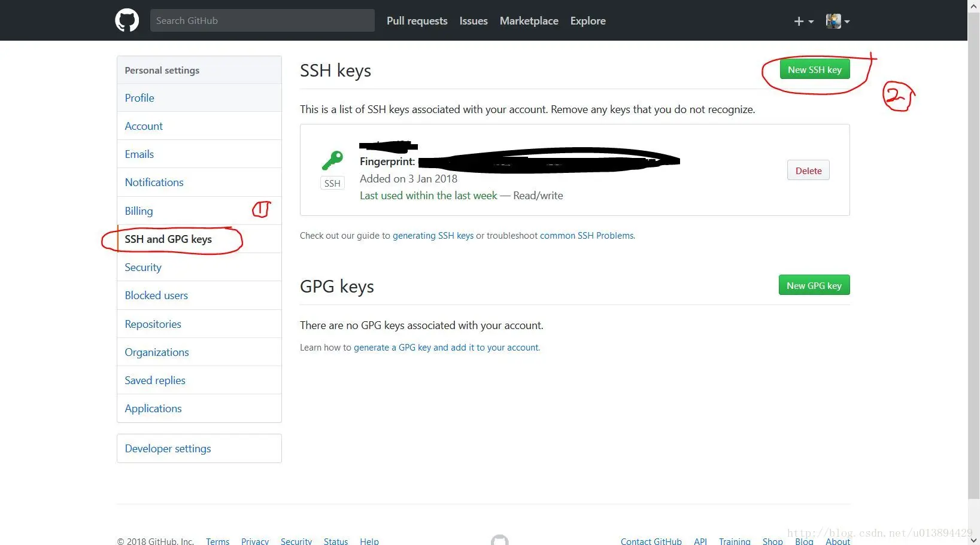980x545 pixels.
Task: Navigate to Marketplace
Action: 529,21
